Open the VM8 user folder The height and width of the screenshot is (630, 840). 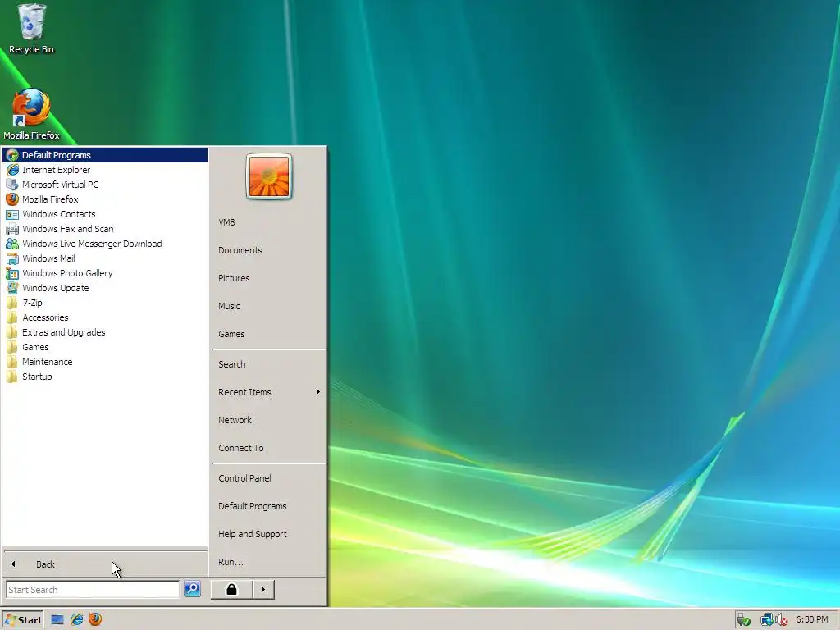[x=269, y=222]
